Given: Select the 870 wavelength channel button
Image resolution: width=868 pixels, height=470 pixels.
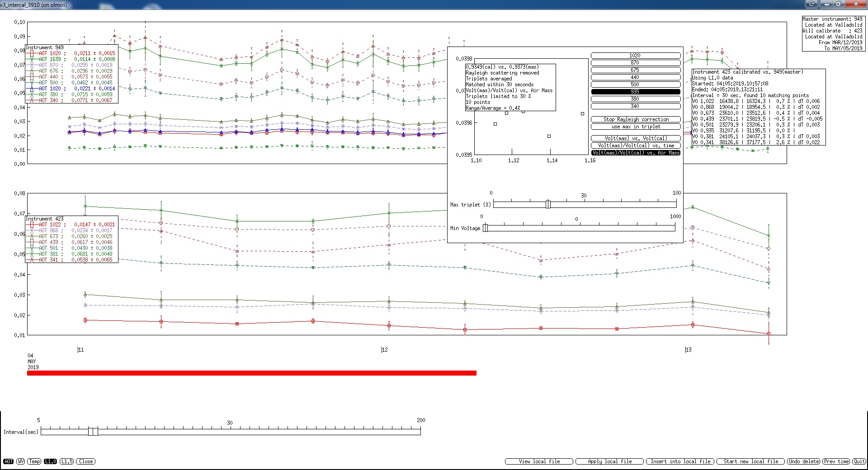Looking at the screenshot, I should pos(635,63).
